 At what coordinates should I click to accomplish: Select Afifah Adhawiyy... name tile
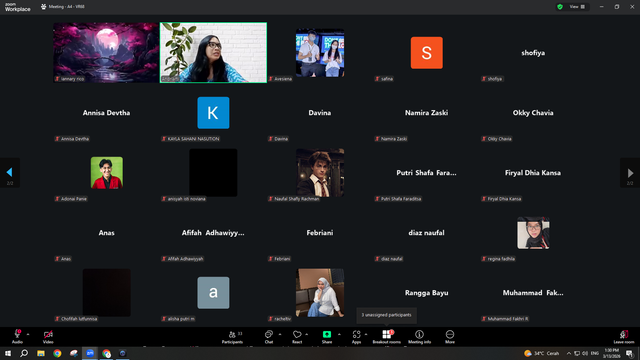[213, 233]
